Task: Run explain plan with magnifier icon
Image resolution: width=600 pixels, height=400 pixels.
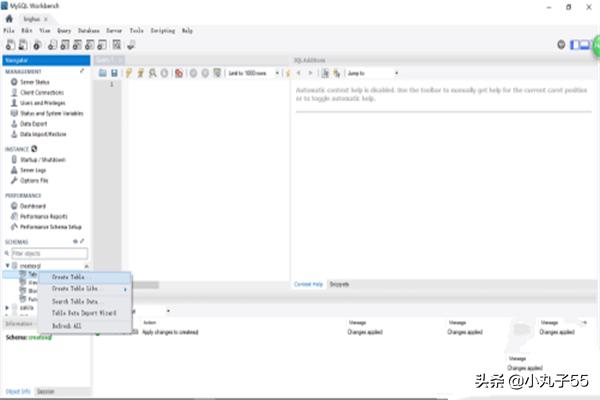Action: pyautogui.click(x=152, y=73)
